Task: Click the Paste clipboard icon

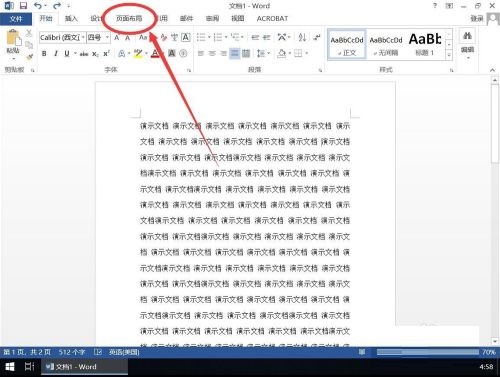Action: (13, 37)
